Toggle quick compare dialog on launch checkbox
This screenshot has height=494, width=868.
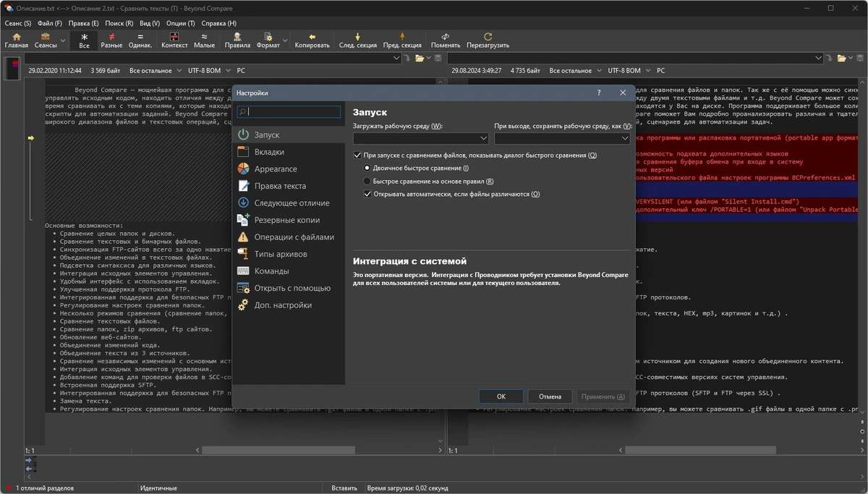click(357, 155)
